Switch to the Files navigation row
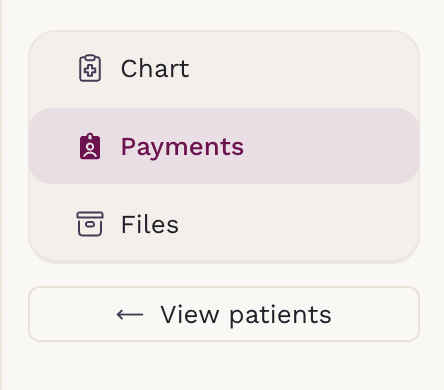The image size is (444, 390). tap(224, 224)
